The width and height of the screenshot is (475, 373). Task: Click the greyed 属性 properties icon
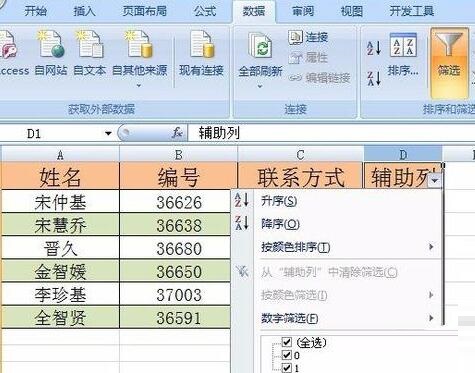(x=295, y=58)
